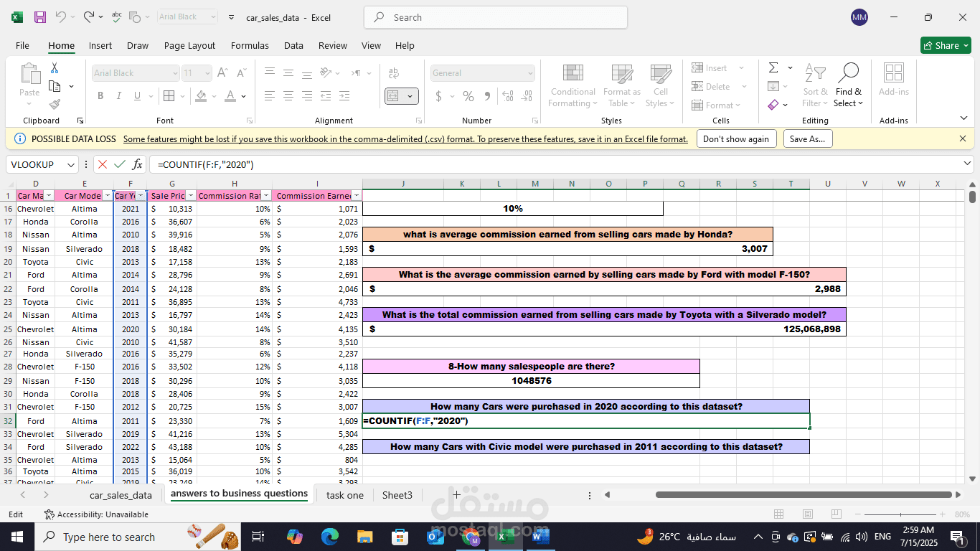Click the Cut scissors icon

55,68
